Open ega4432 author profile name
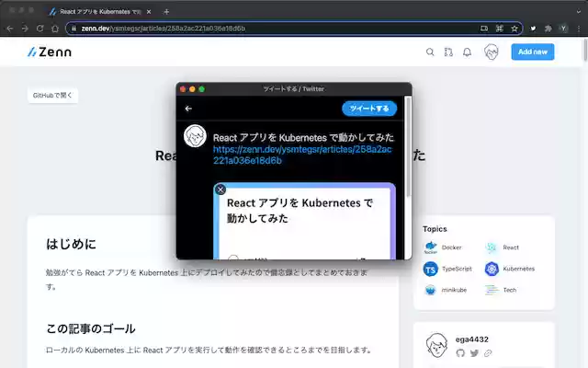Viewport: 588px width, 368px height. 471,339
